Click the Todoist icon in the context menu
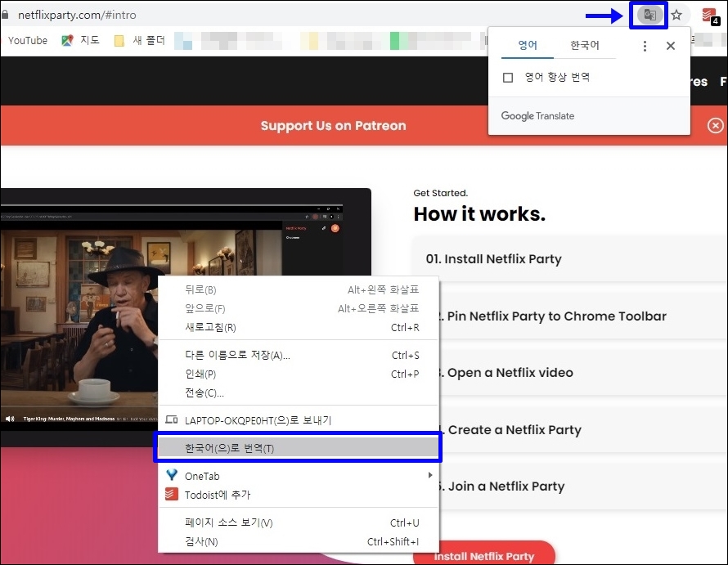 (x=171, y=494)
